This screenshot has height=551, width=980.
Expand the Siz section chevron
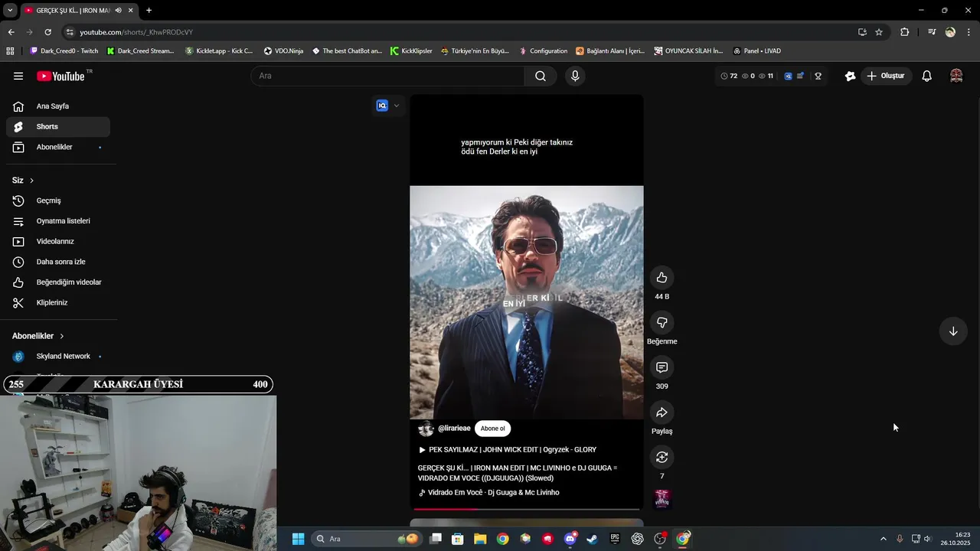31,181
